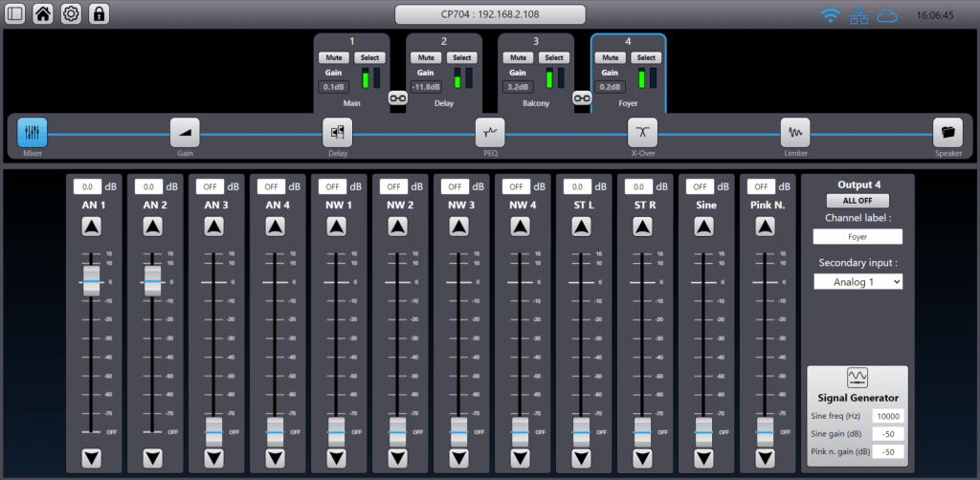
Task: Lower NW 2 level with down arrow
Action: [x=398, y=459]
